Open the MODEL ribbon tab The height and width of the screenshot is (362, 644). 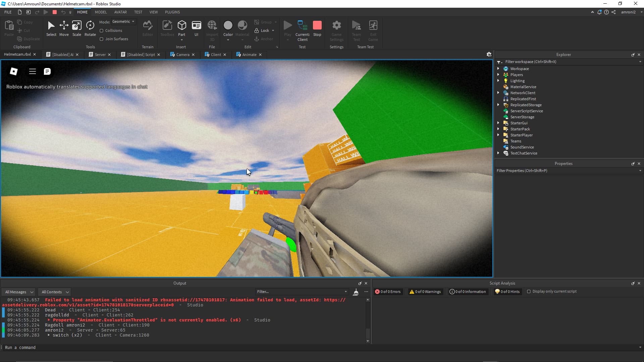click(101, 12)
